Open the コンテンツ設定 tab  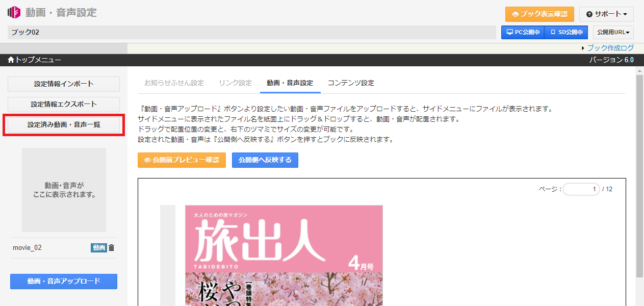[351, 83]
